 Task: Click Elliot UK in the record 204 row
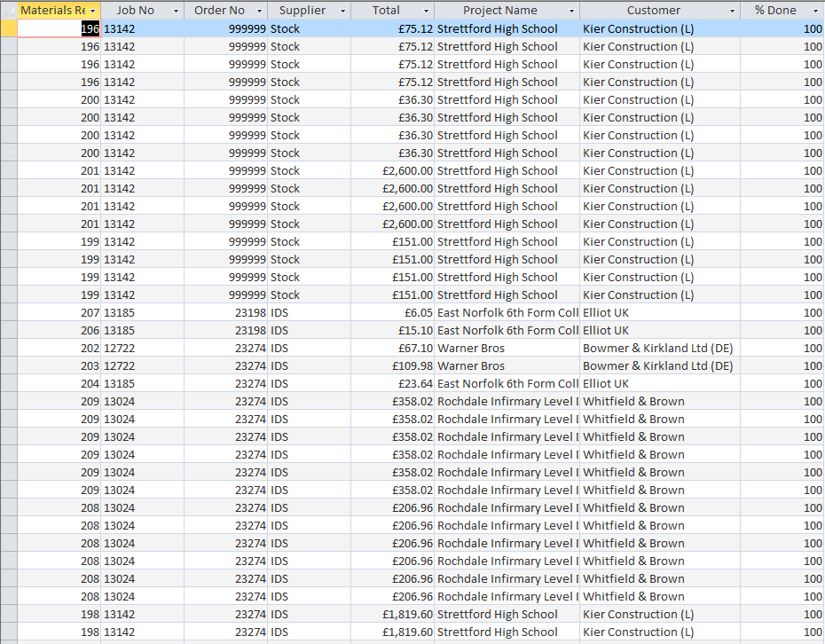point(606,383)
